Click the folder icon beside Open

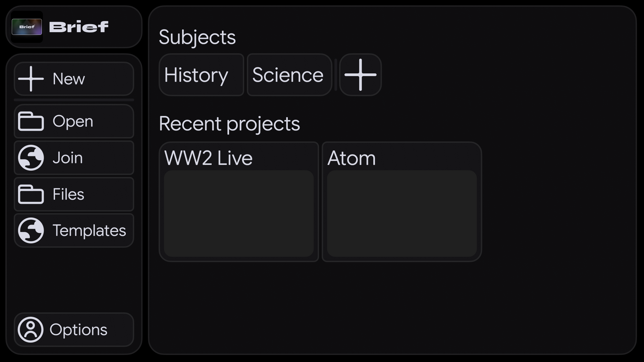click(31, 121)
